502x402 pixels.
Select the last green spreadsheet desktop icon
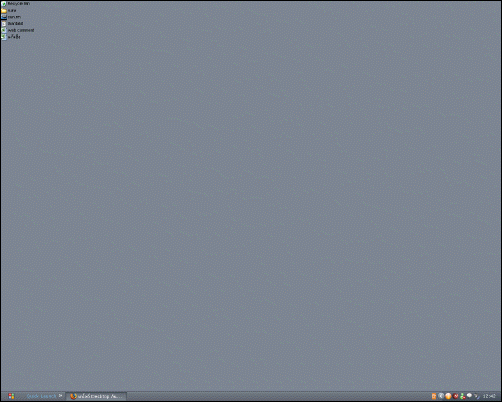(4, 37)
